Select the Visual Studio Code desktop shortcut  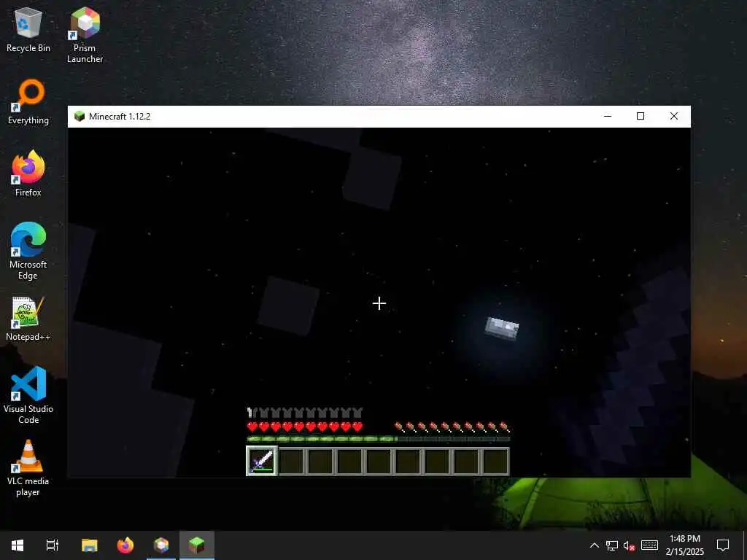(28, 395)
